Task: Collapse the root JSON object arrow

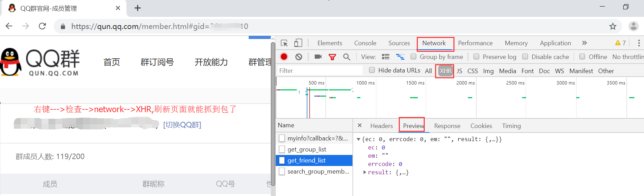Action: (x=358, y=139)
